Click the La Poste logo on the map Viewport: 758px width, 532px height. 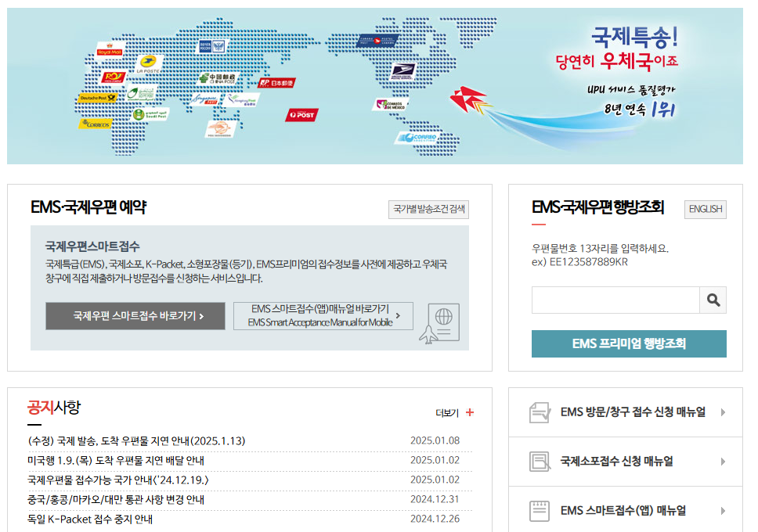click(149, 64)
